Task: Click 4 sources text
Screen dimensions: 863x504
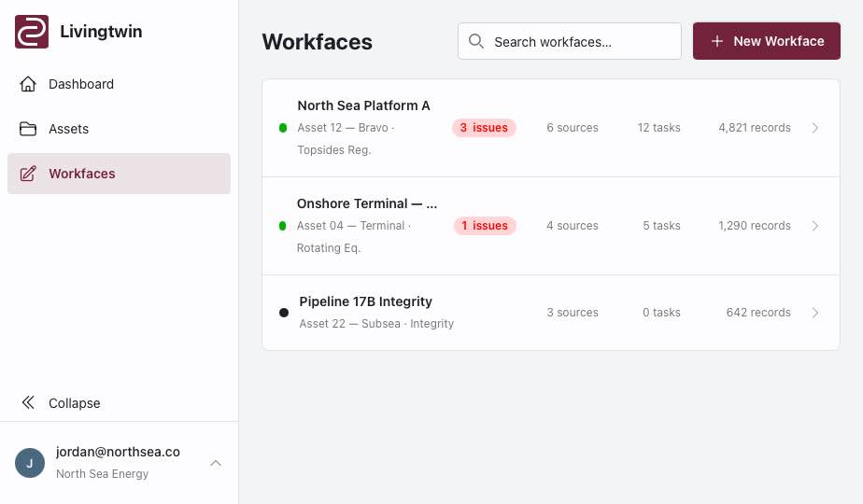Action: [573, 226]
